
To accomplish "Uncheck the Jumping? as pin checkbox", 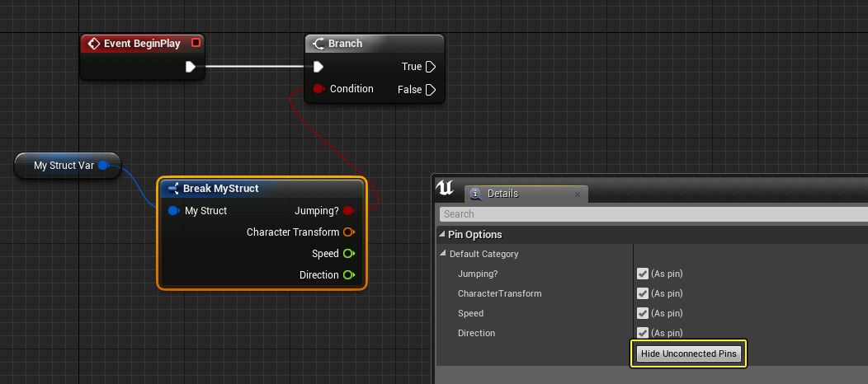I will point(643,274).
